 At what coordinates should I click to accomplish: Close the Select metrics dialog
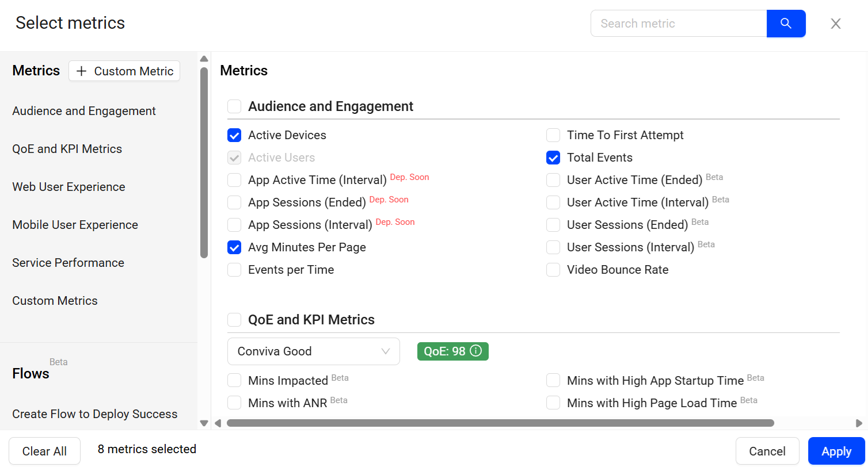point(836,24)
